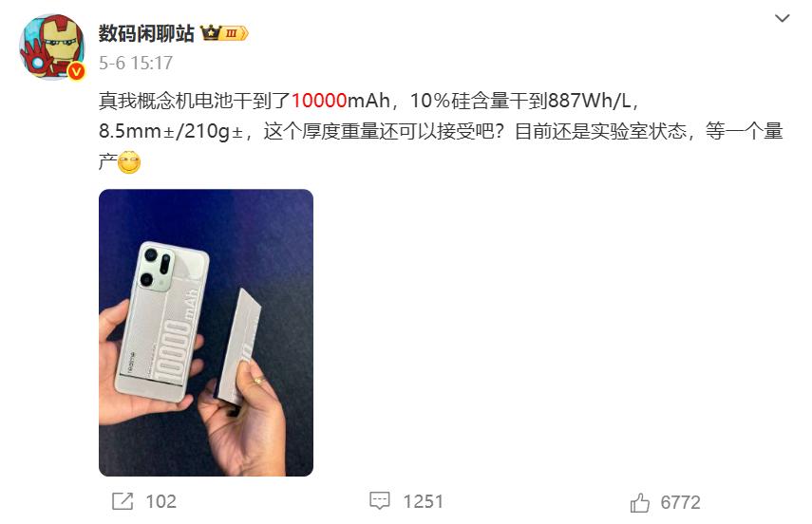
Task: Click the battery cell held in the photo
Action: tap(240, 347)
